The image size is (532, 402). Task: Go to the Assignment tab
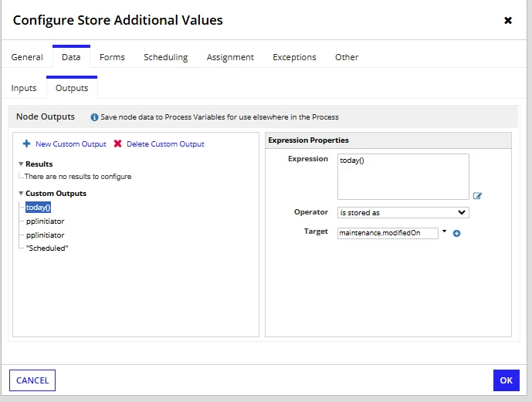230,57
